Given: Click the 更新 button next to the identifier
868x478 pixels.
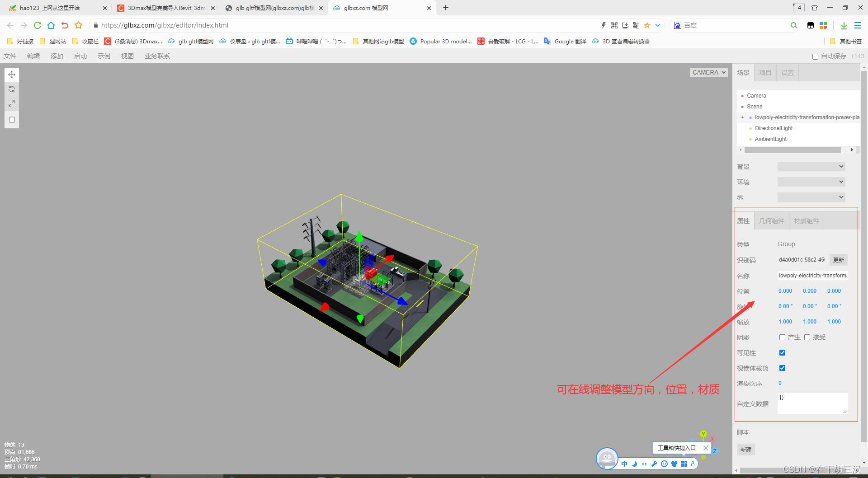Looking at the screenshot, I should (x=838, y=260).
